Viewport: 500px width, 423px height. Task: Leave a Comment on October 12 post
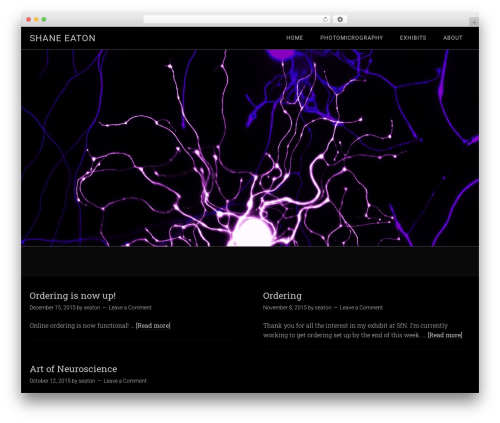pyautogui.click(x=125, y=381)
